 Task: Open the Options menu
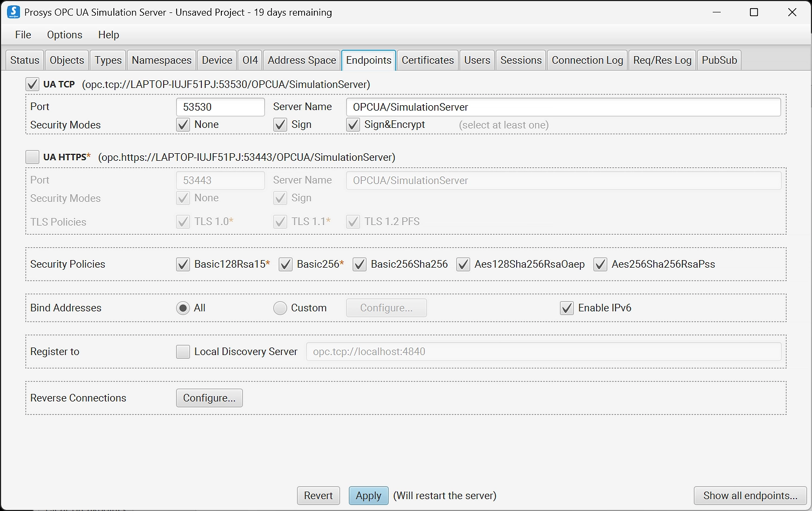tap(64, 35)
